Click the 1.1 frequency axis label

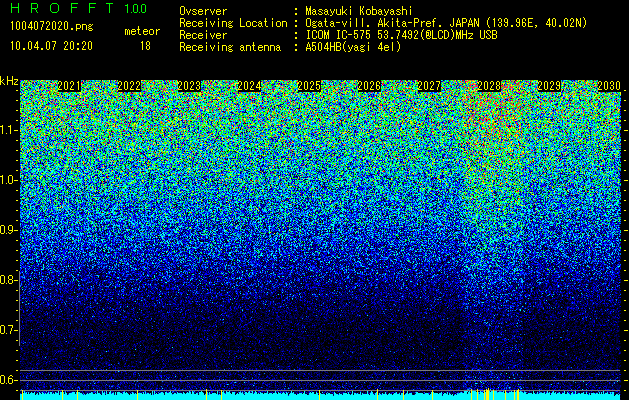(8, 130)
